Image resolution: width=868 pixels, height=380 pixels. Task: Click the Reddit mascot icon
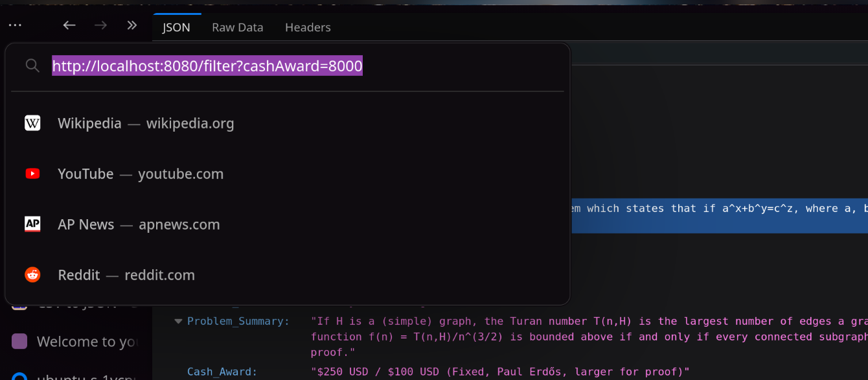(x=32, y=275)
